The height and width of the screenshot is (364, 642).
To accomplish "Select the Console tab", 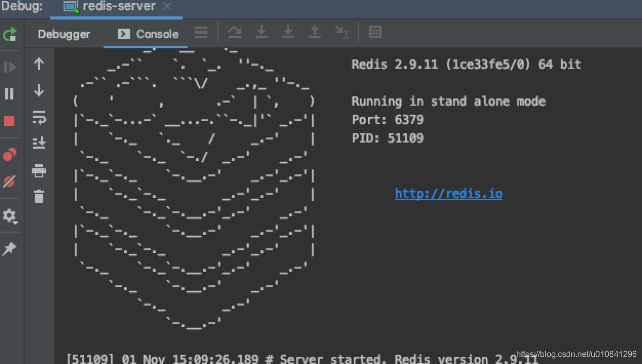I will click(148, 34).
